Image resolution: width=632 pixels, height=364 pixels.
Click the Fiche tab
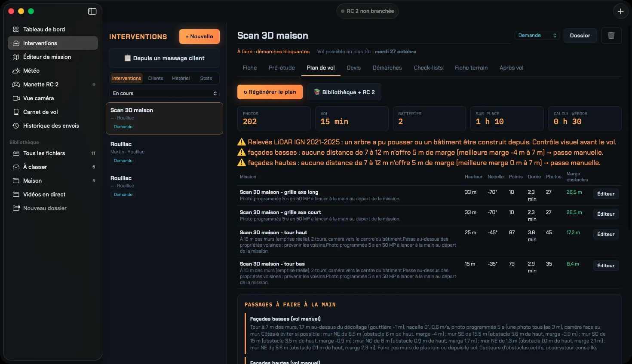coord(249,68)
